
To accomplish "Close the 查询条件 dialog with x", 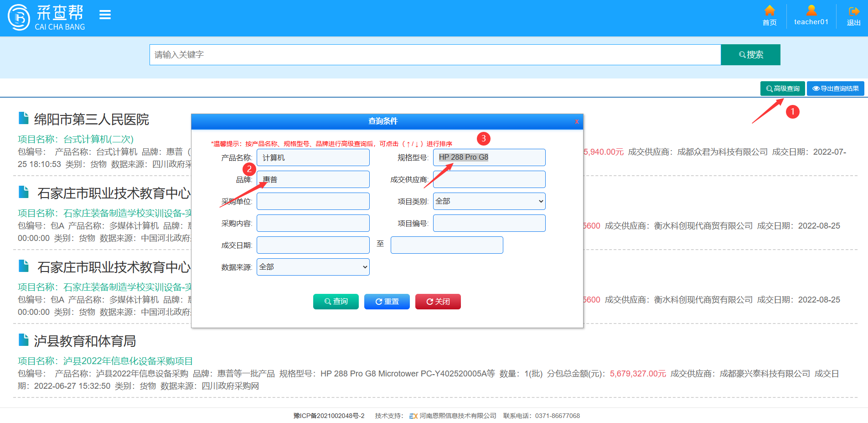I will pyautogui.click(x=577, y=121).
